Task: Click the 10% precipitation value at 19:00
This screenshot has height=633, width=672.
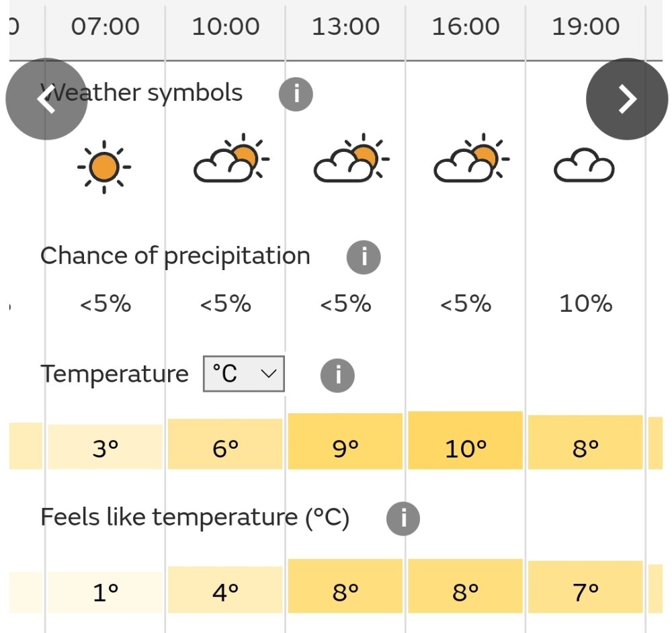Action: (x=585, y=304)
